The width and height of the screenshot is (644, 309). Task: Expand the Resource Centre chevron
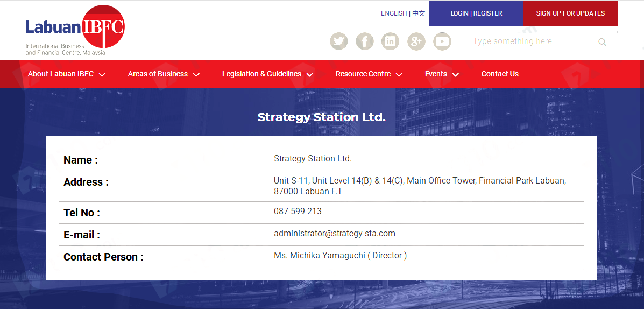[399, 75]
